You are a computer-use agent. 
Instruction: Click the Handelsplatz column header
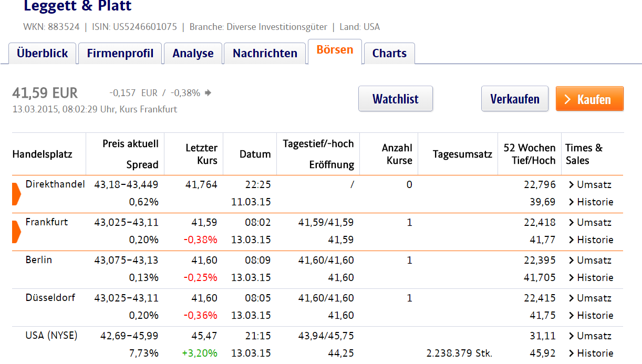pos(42,154)
